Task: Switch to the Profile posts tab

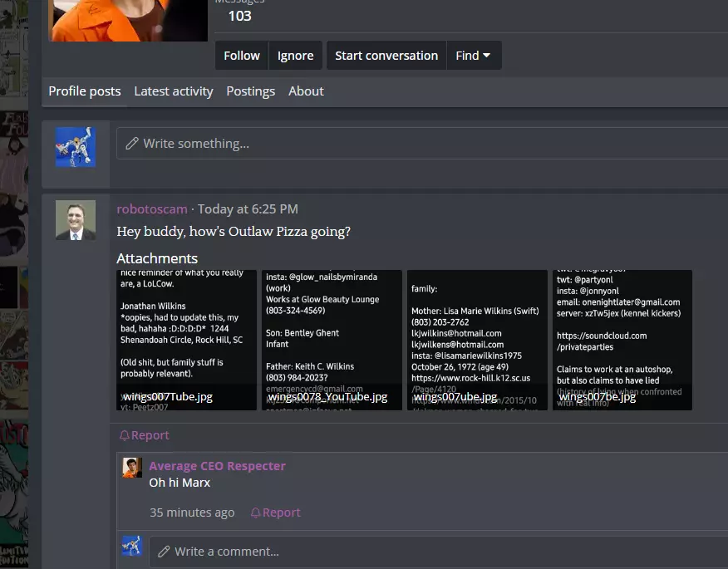Action: [x=85, y=91]
